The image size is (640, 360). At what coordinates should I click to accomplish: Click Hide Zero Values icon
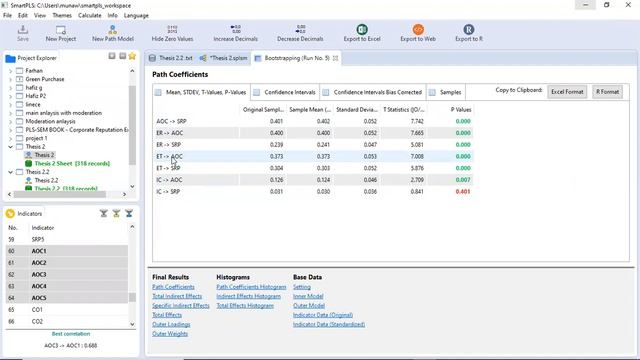coord(172,33)
